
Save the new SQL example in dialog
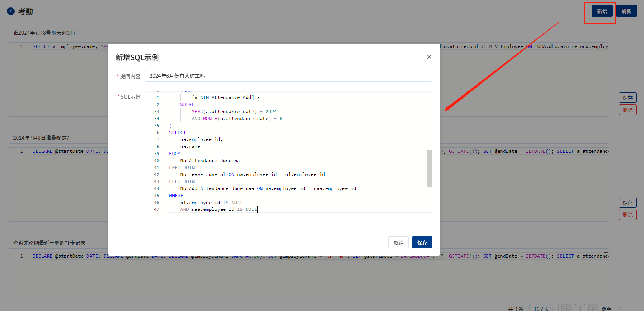pyautogui.click(x=422, y=243)
